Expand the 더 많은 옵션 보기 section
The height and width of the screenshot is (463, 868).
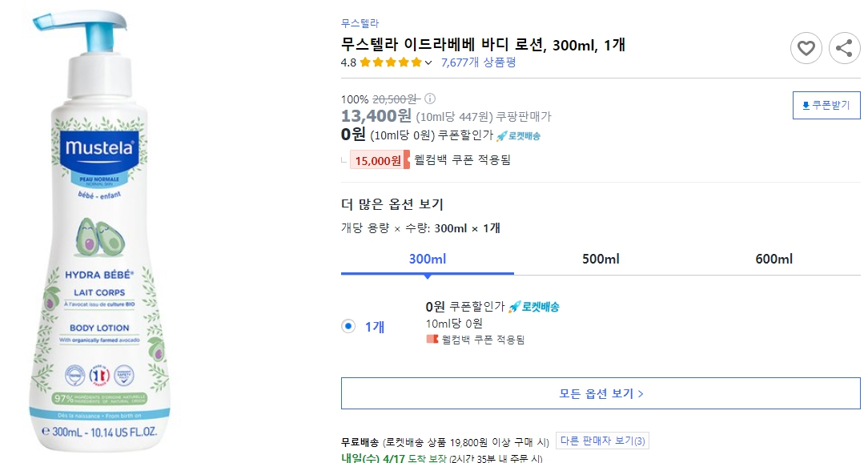(393, 206)
